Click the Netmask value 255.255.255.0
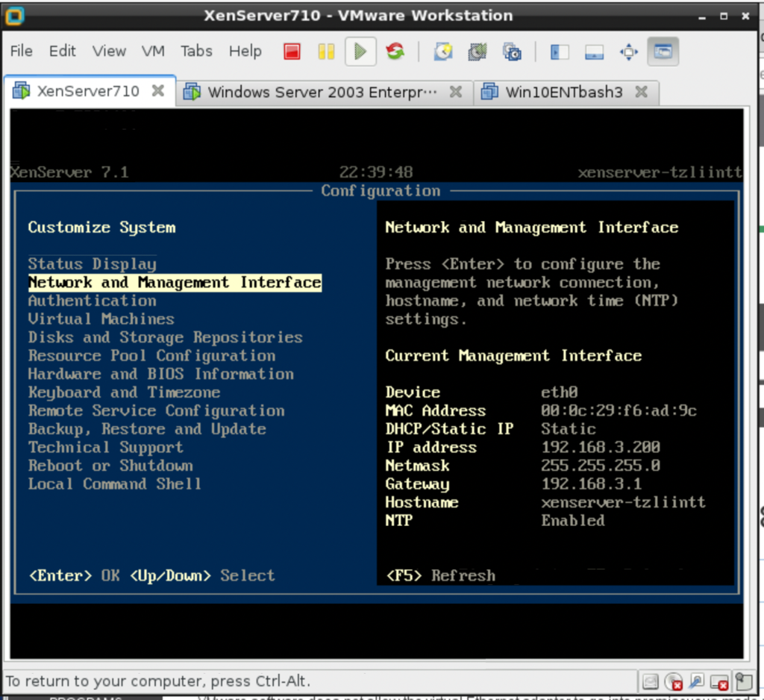The image size is (764, 700). (601, 466)
